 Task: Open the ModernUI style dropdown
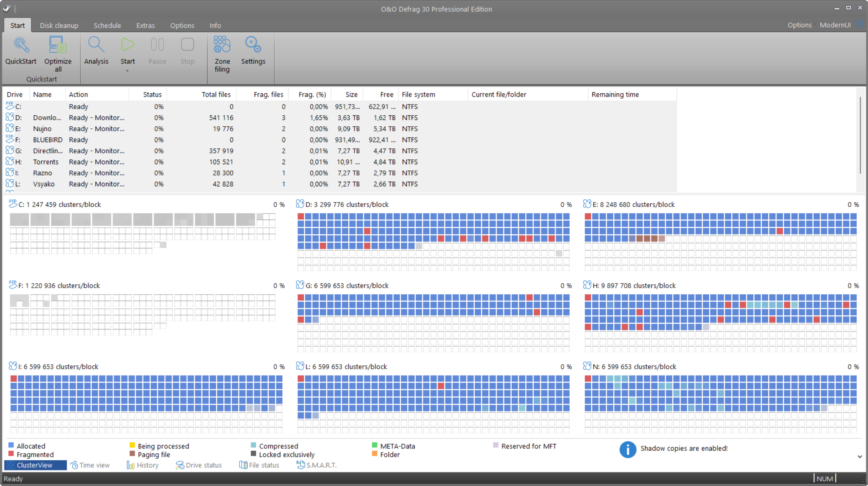tap(835, 25)
